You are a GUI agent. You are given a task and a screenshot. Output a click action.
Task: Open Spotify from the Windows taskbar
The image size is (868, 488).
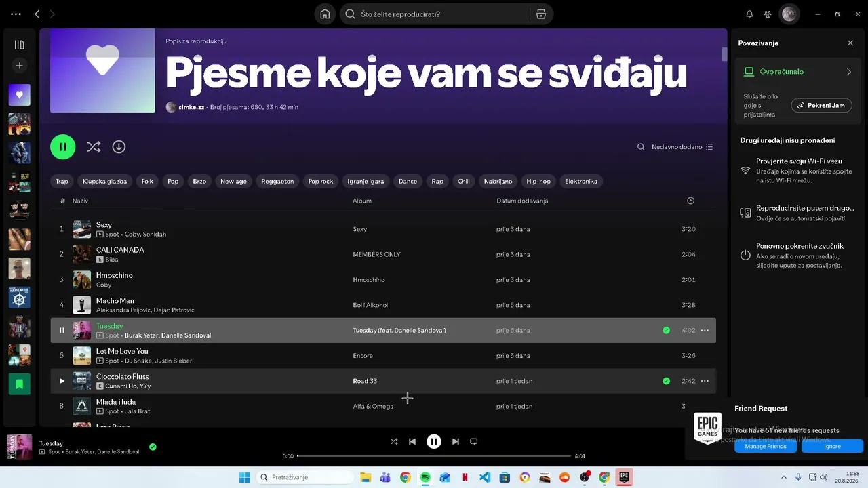[x=425, y=477]
